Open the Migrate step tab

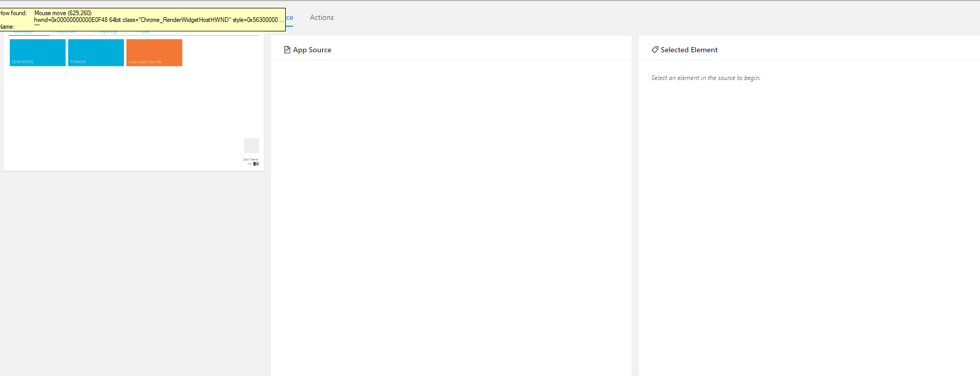click(x=143, y=32)
